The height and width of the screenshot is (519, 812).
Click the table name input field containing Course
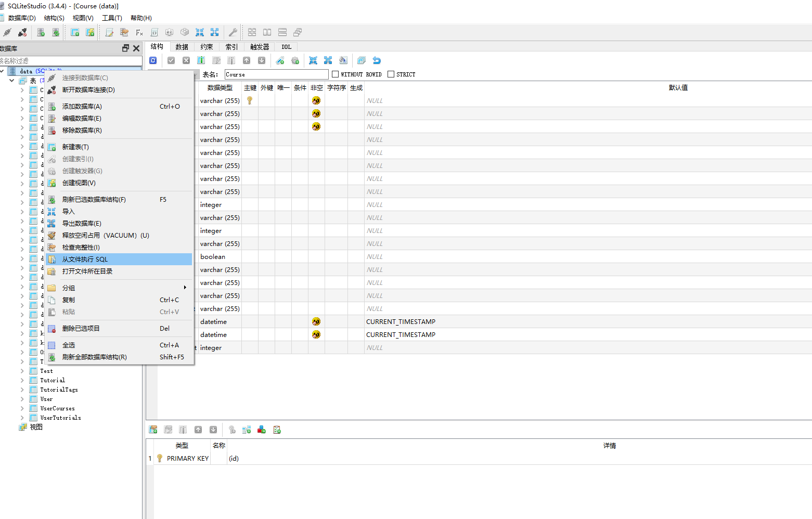pos(276,74)
